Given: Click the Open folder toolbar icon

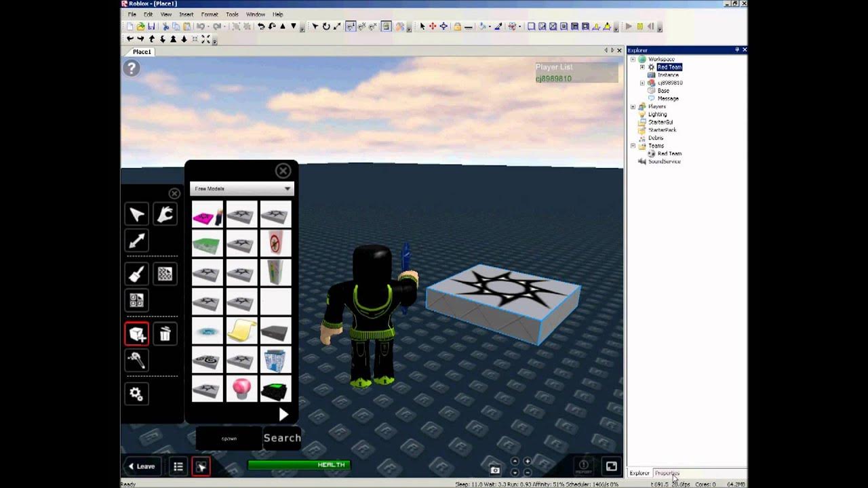Looking at the screenshot, I should tap(140, 26).
